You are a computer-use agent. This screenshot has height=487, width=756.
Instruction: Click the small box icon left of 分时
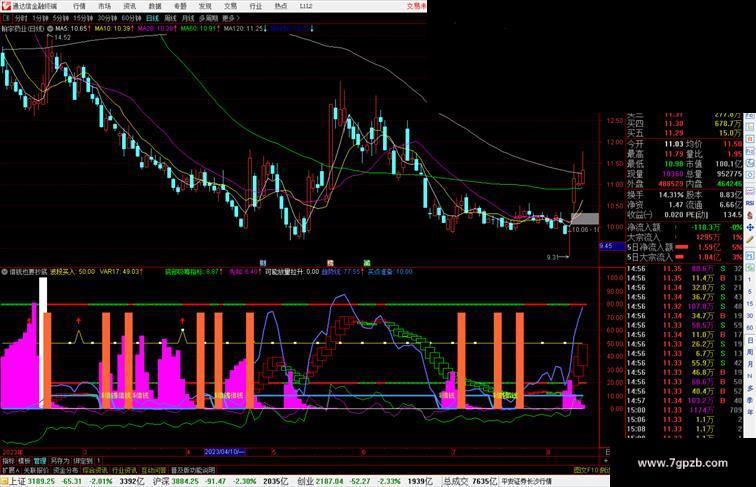coord(7,18)
